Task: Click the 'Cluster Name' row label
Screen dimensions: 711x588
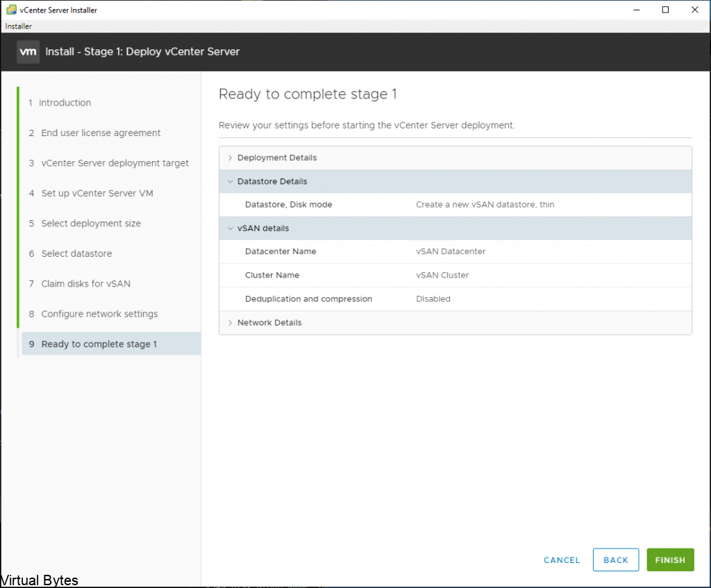Action: [272, 275]
